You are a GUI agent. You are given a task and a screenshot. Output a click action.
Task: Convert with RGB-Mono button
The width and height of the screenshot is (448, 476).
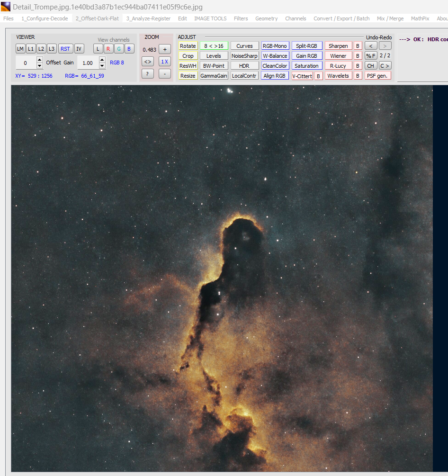point(275,46)
